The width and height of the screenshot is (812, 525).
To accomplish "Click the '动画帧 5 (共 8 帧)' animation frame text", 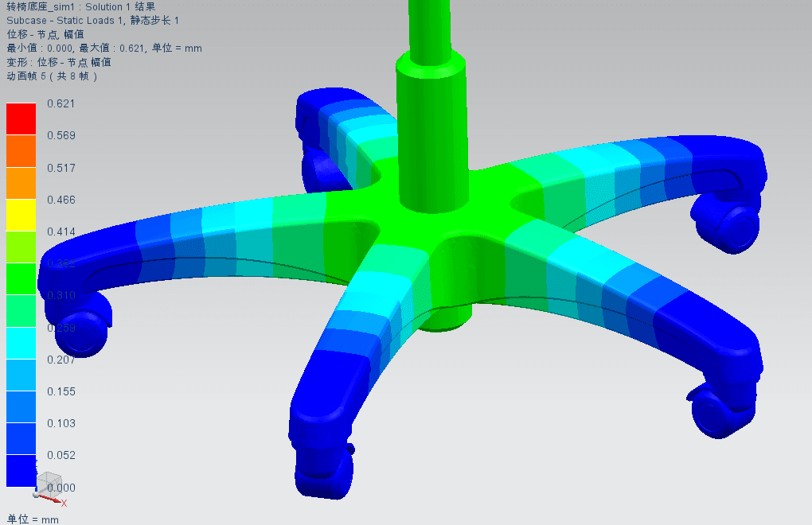I will (52, 76).
